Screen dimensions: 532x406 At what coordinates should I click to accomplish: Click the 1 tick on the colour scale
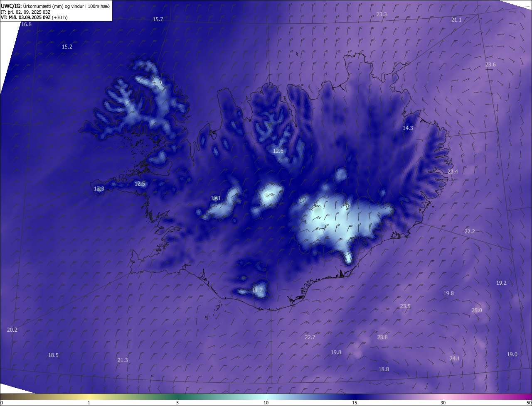point(89,403)
